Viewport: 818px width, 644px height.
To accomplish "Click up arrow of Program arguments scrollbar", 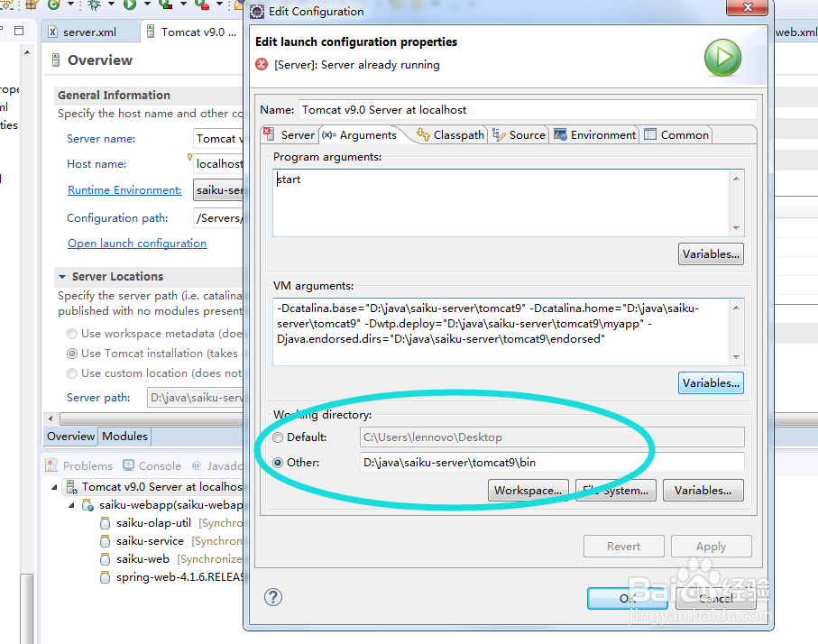I will [736, 179].
